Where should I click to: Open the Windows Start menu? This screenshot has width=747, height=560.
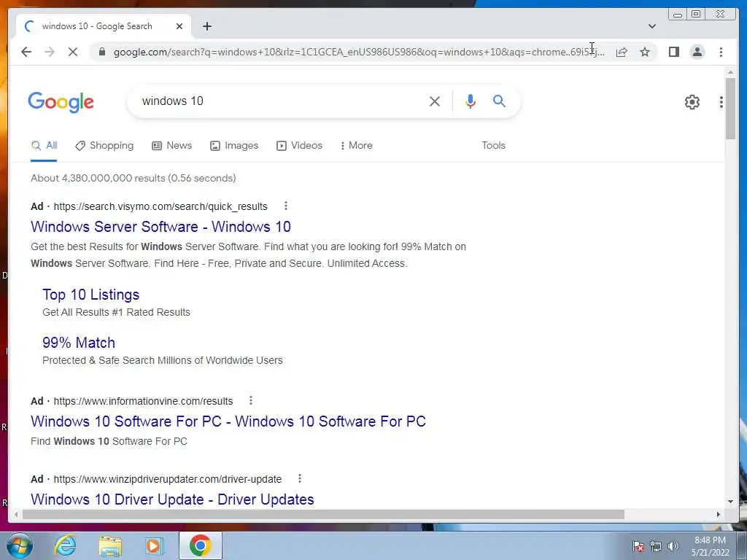(x=20, y=545)
